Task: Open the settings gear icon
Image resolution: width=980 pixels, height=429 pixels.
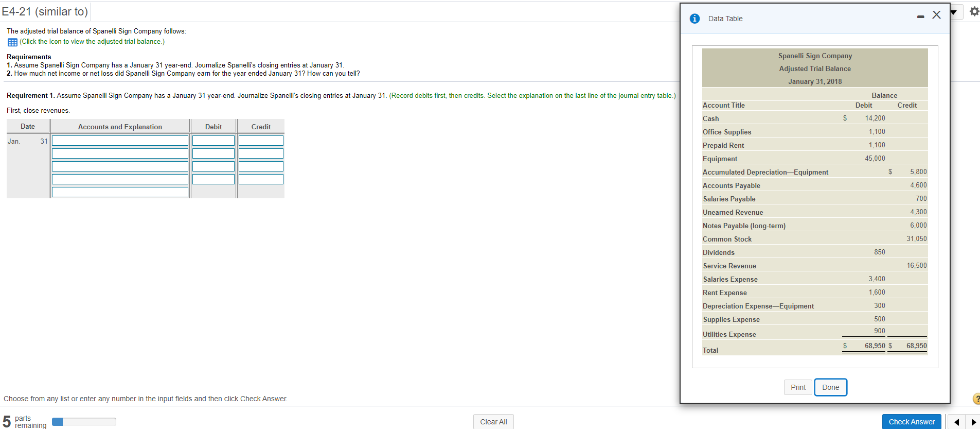Action: (974, 11)
